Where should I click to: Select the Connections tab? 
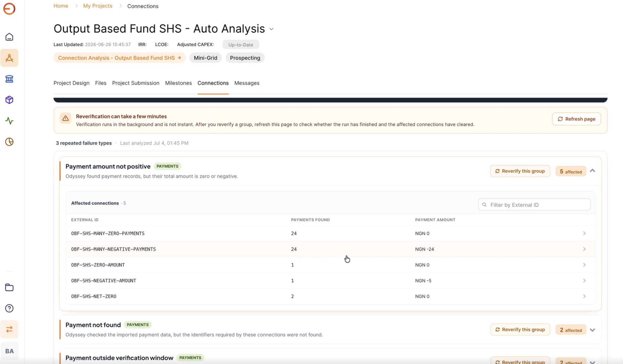(213, 83)
